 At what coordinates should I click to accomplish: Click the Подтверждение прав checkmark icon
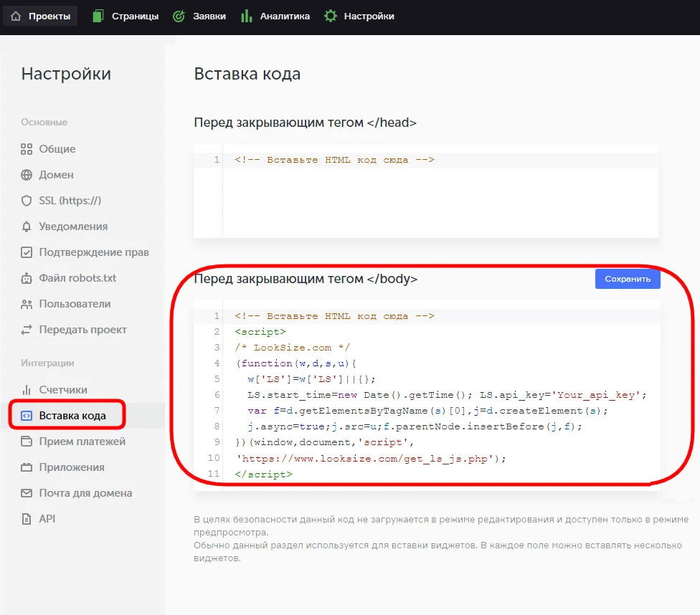[27, 252]
